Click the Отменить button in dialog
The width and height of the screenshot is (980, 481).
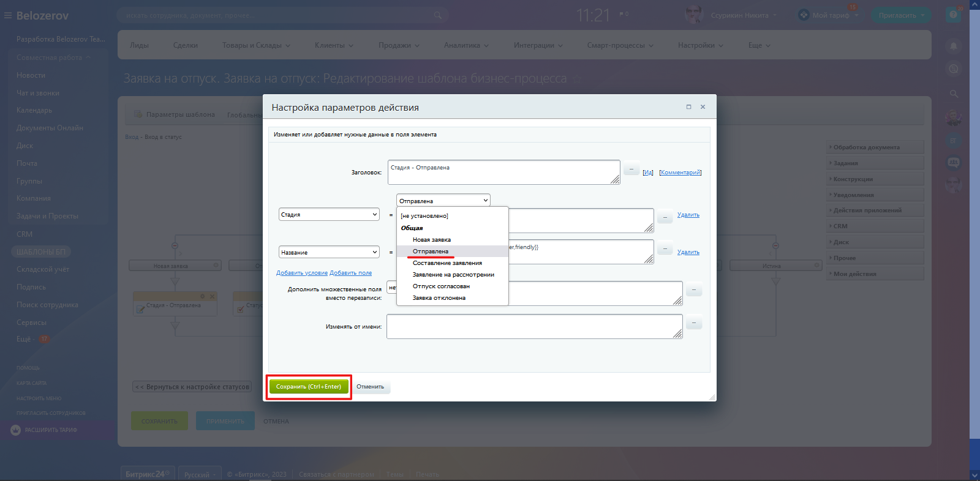point(371,387)
